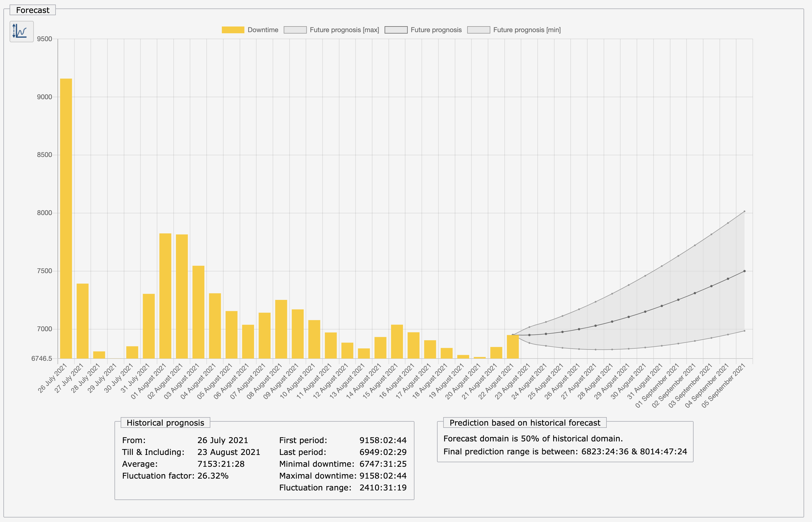
Task: Click the final max prognosis point near 8000
Action: pyautogui.click(x=744, y=211)
